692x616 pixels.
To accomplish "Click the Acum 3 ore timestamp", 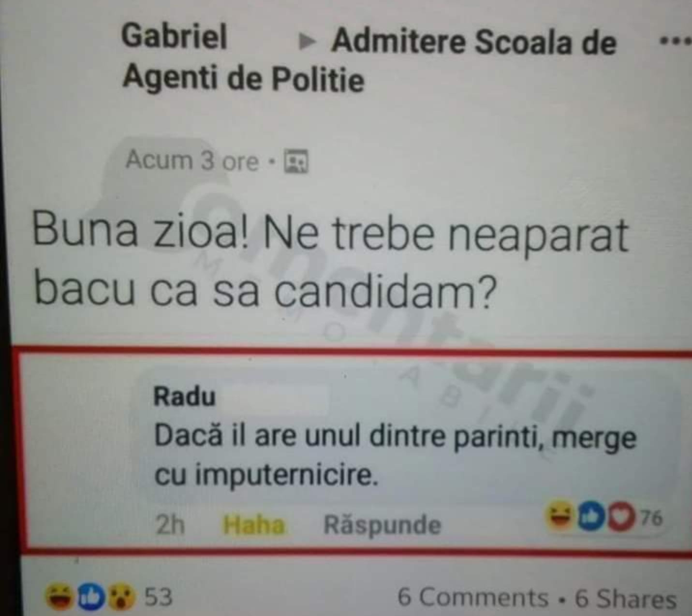I will pyautogui.click(x=192, y=160).
